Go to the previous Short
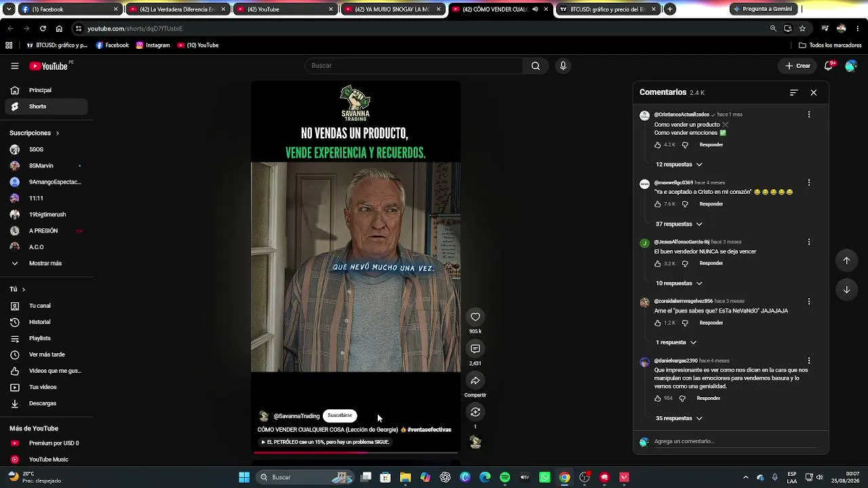Image resolution: width=868 pixels, height=488 pixels. point(846,260)
